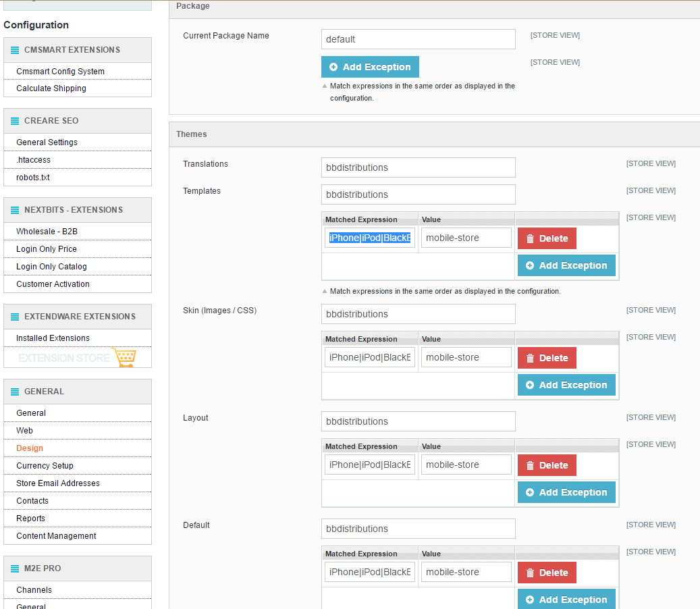The image size is (700, 609).
Task: Edit Layout exception Matched Expression field
Action: pos(370,465)
